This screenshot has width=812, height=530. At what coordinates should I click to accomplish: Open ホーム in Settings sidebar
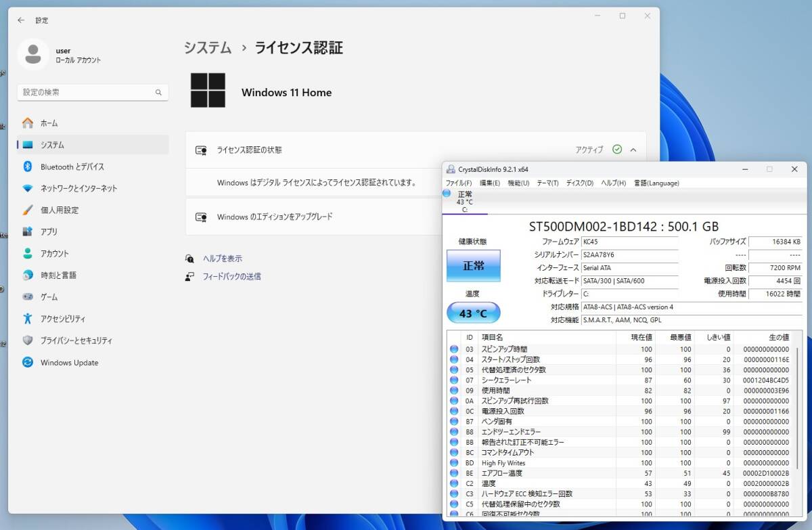coord(93,123)
